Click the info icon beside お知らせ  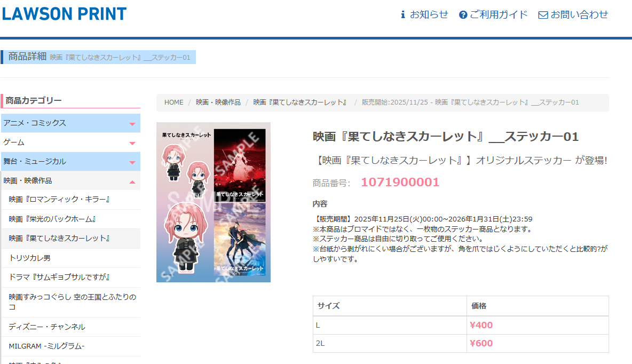(403, 15)
